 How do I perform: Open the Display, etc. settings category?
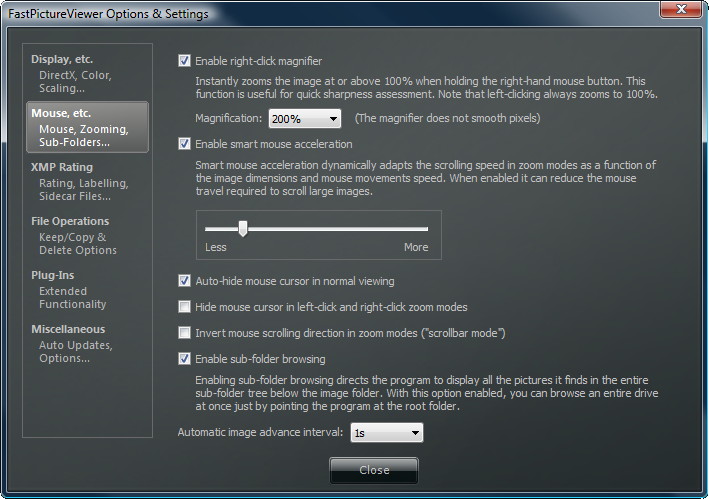[x=87, y=73]
